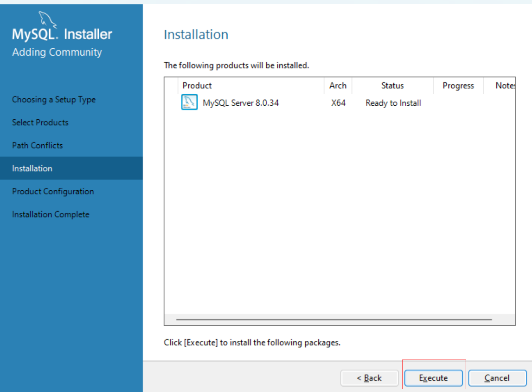This screenshot has height=392, width=532.
Task: Jump to Installation Complete step
Action: coord(51,214)
